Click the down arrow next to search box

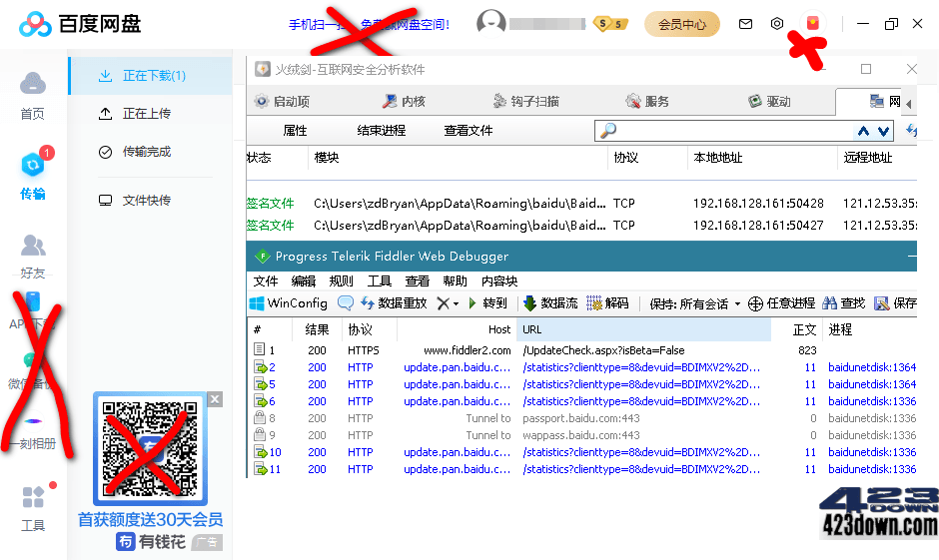pyautogui.click(x=884, y=131)
